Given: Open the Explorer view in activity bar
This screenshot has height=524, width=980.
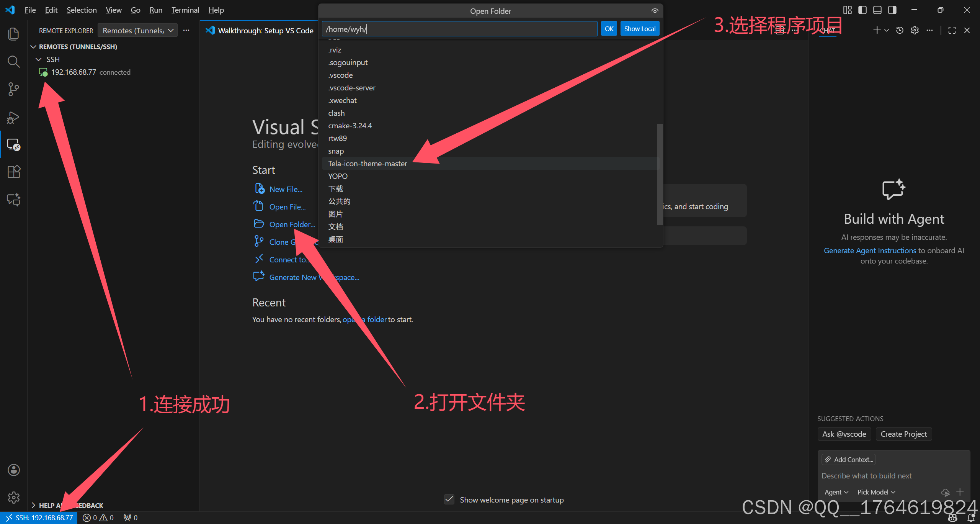Looking at the screenshot, I should pos(14,34).
